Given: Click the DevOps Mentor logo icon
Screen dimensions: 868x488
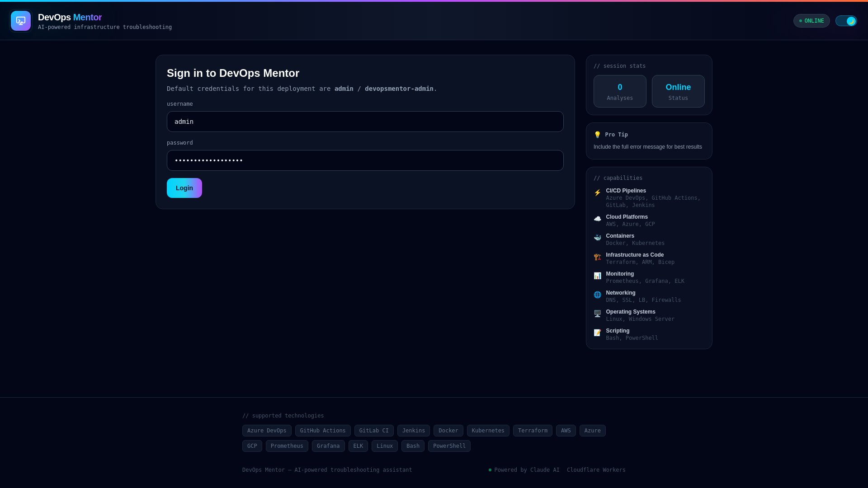Looking at the screenshot, I should (21, 21).
